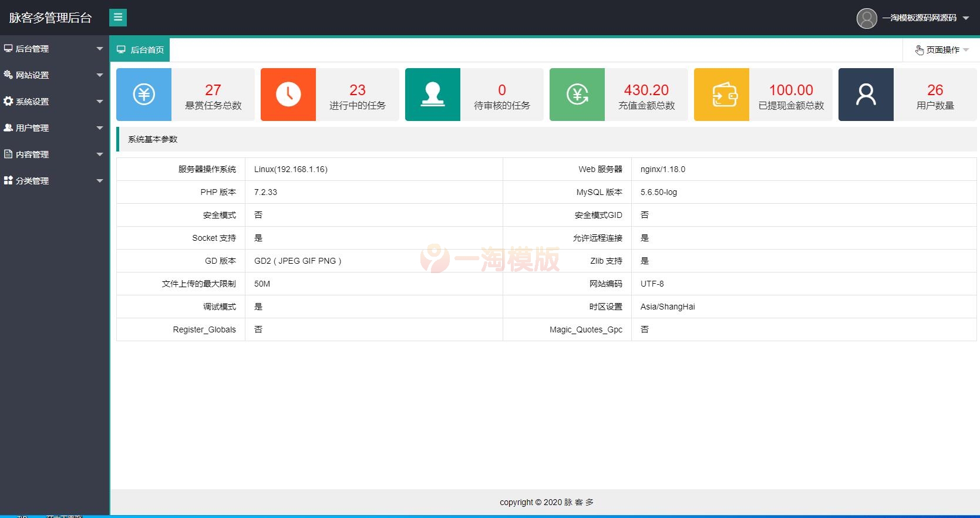Click the hand pointer icon beside 页面操作
980x518 pixels.
click(x=920, y=50)
